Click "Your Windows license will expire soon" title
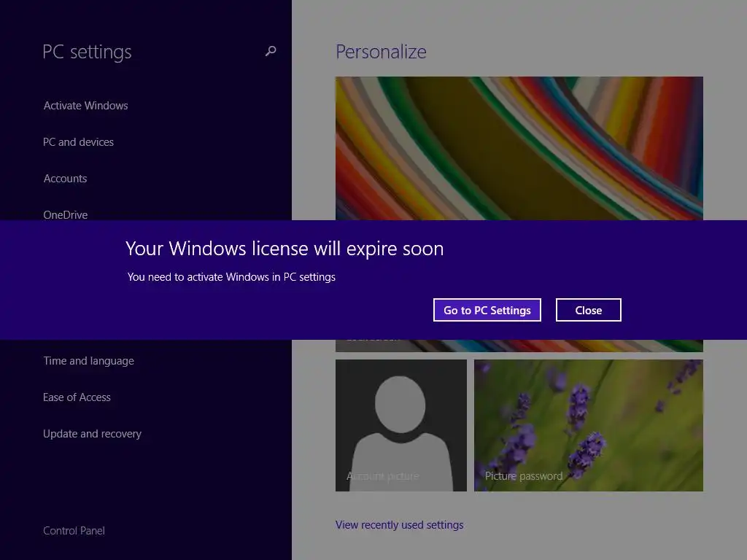 click(x=285, y=249)
